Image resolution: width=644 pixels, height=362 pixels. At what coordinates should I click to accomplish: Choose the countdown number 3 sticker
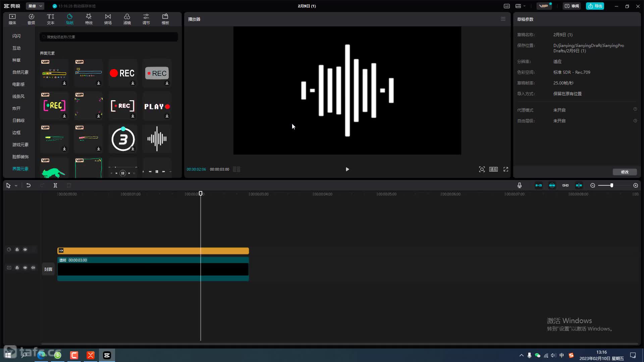pos(122,139)
